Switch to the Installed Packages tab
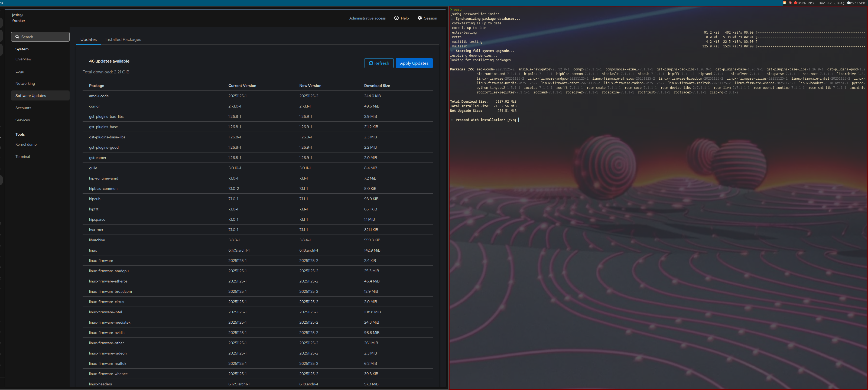The image size is (868, 390). coord(123,40)
